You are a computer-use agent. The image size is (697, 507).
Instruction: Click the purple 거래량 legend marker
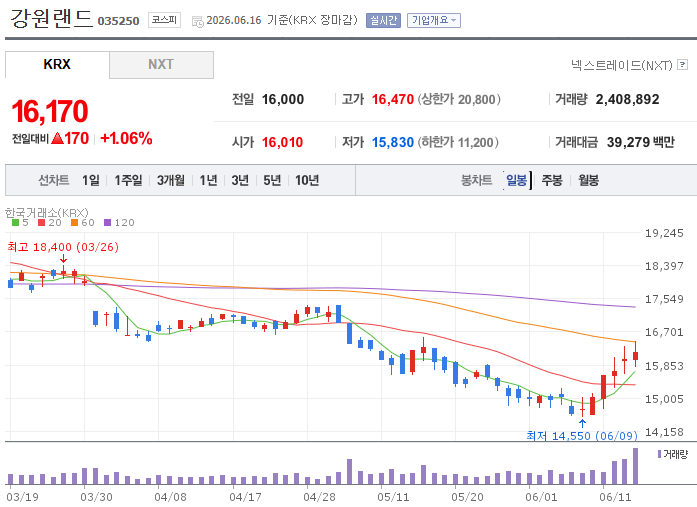pos(659,454)
